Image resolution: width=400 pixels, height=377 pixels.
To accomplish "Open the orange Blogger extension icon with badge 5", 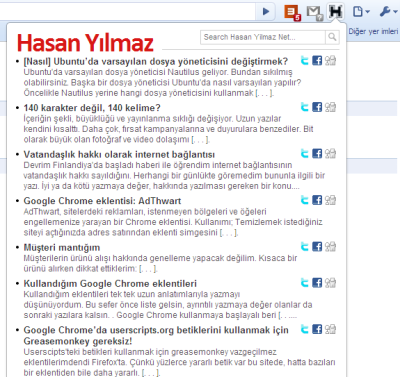I will (292, 13).
